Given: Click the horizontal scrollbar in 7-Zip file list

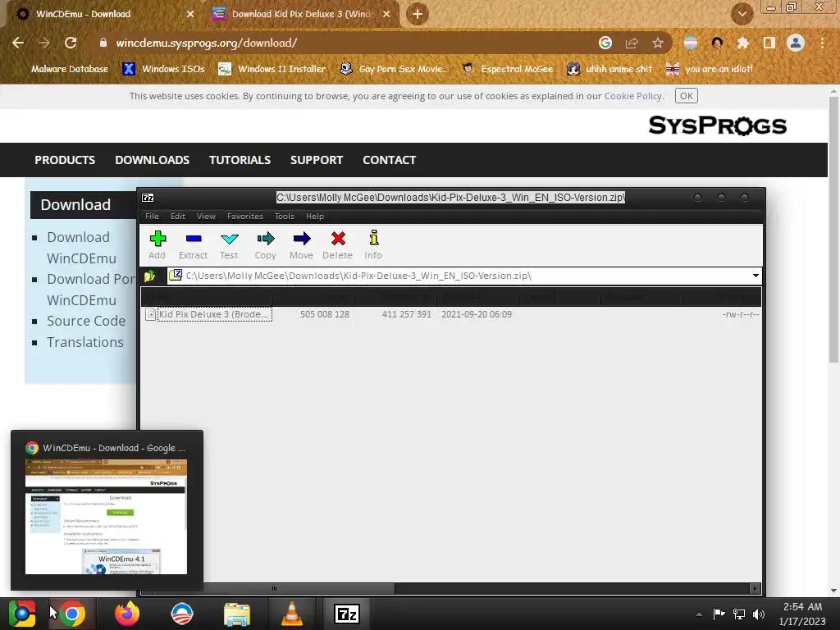Looking at the screenshot, I should 274,589.
